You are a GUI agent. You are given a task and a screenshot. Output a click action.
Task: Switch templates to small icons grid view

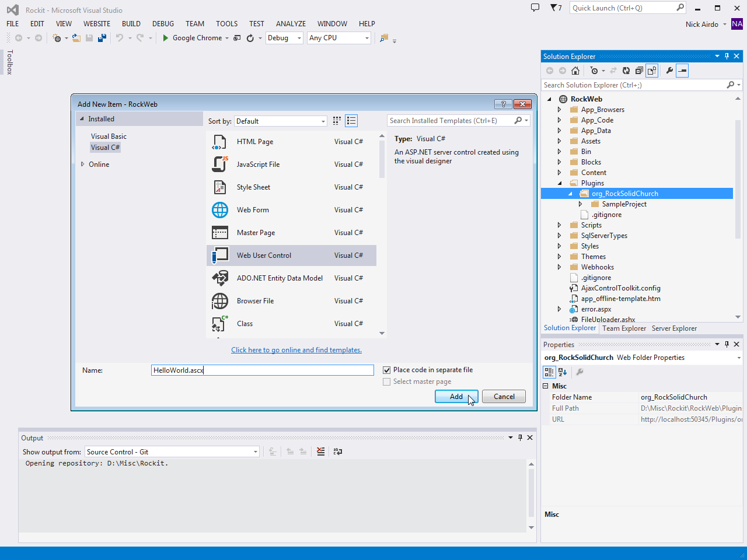pos(337,121)
